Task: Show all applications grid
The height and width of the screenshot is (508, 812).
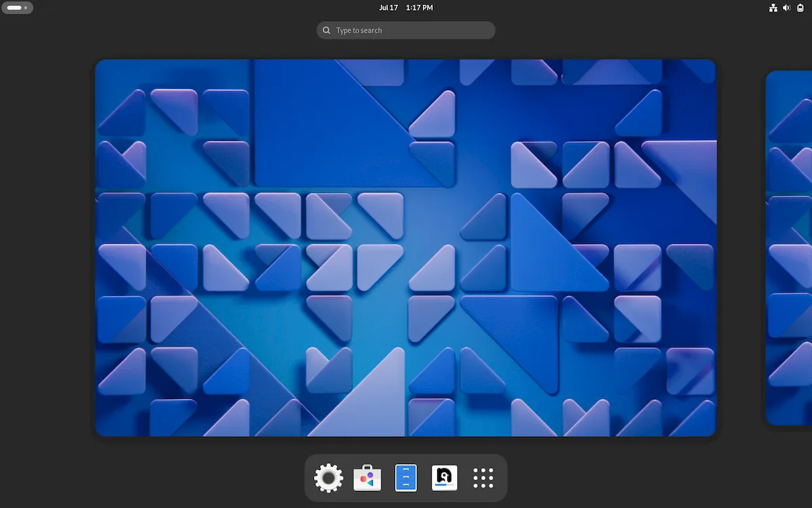Action: click(483, 478)
